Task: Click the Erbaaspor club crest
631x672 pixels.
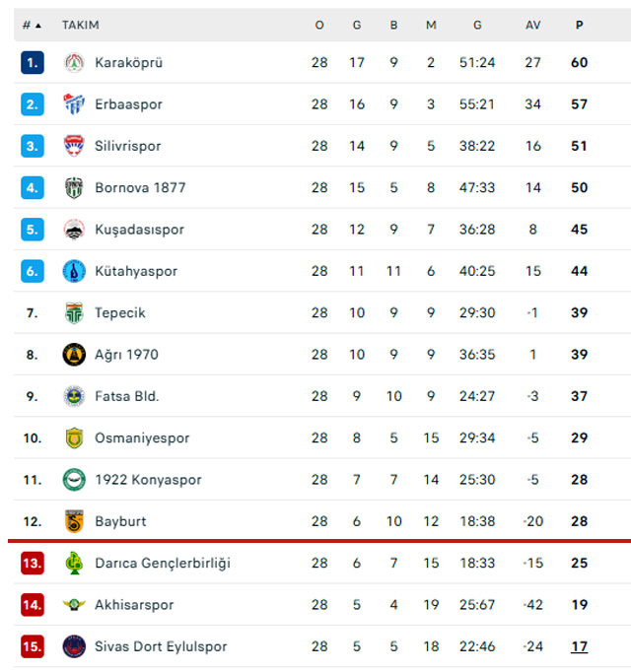Action: coord(74,104)
